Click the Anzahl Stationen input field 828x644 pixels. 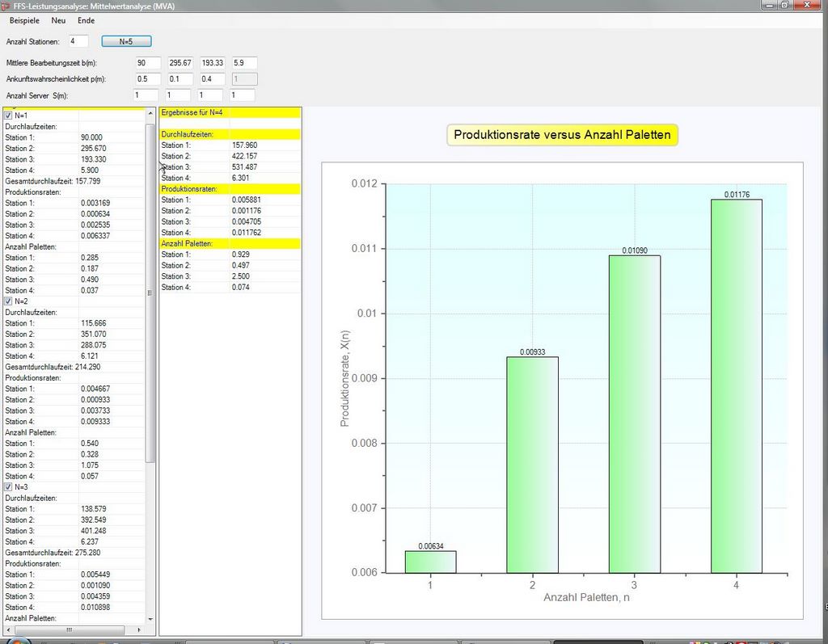click(x=78, y=41)
